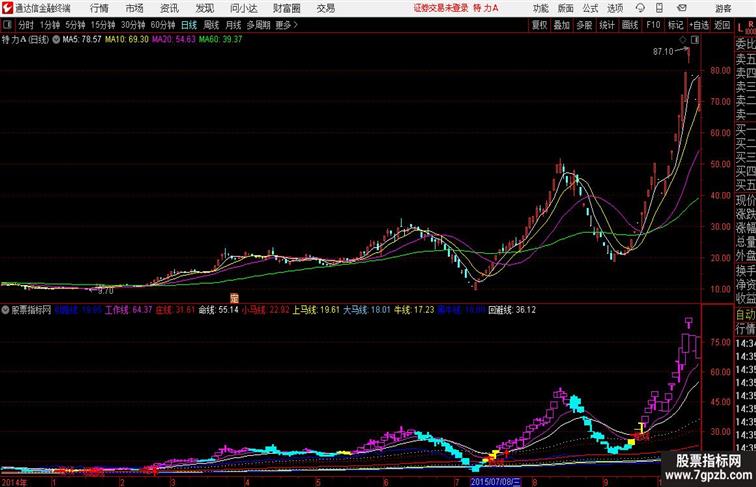The height and width of the screenshot is (487, 756).
Task: Expand the 股票指标网 indicator dropdown
Action: (x=5, y=310)
